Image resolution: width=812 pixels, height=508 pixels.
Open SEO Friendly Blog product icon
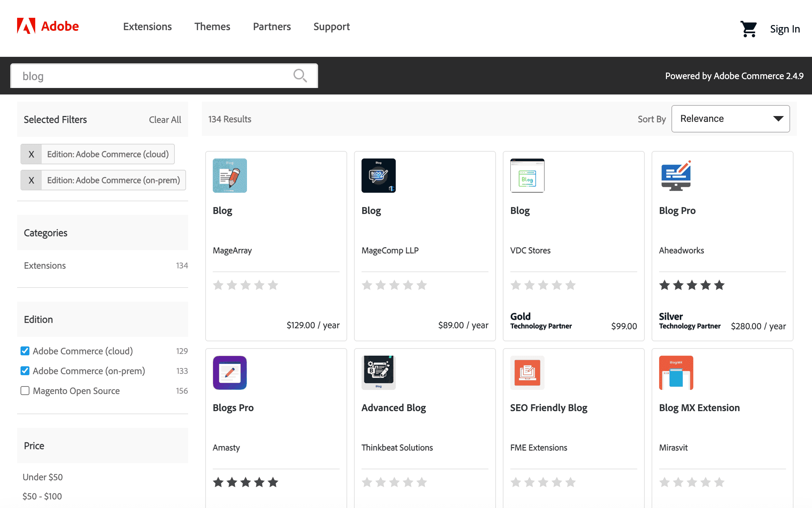pyautogui.click(x=527, y=373)
